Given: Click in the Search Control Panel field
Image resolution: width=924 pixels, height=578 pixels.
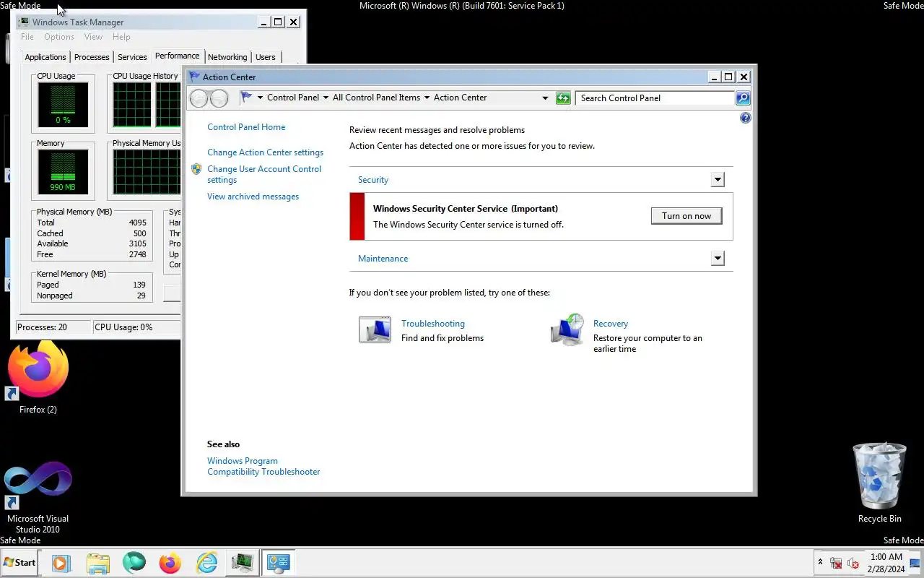Looking at the screenshot, I should 655,98.
